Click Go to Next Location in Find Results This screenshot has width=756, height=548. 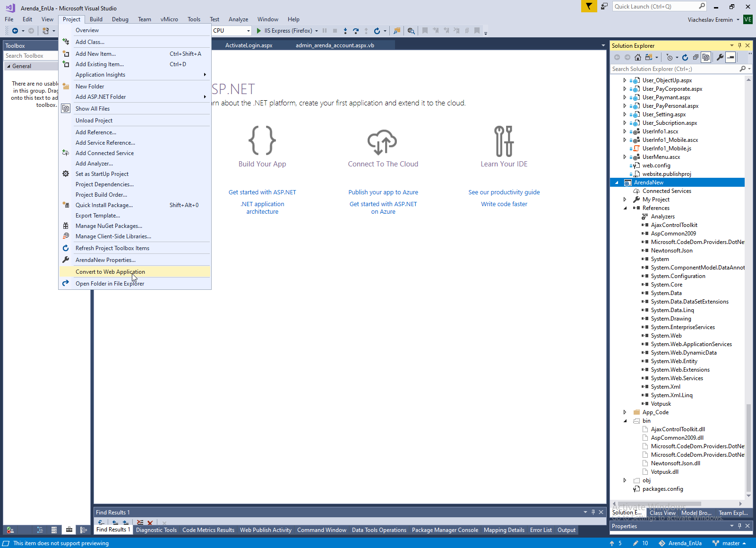tap(126, 522)
